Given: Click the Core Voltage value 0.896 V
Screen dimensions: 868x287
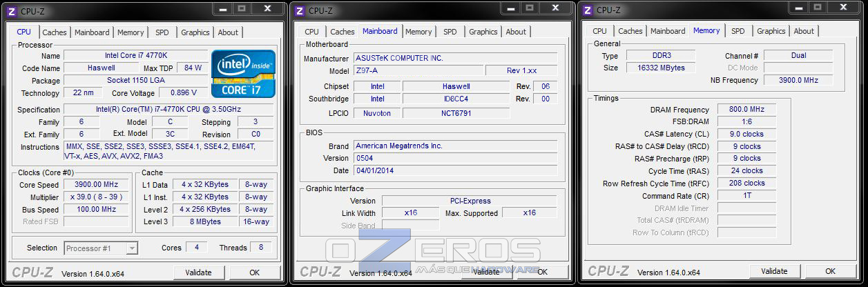Looking at the screenshot, I should tap(183, 92).
